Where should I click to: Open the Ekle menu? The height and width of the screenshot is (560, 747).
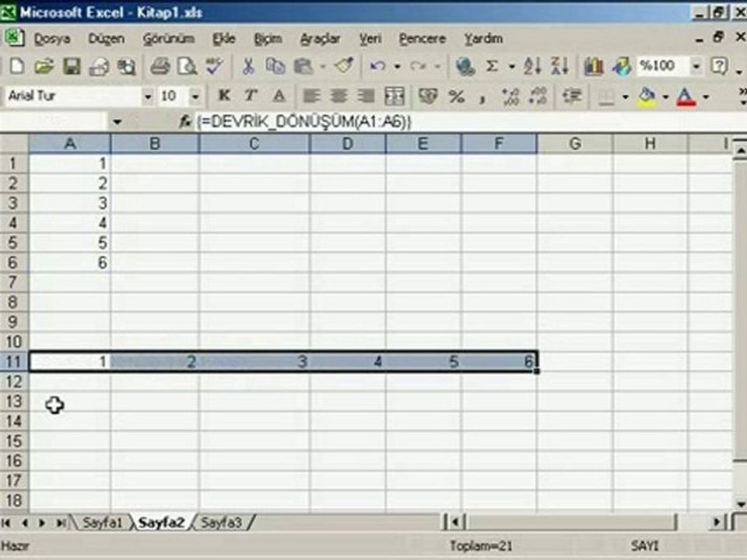click(x=224, y=39)
